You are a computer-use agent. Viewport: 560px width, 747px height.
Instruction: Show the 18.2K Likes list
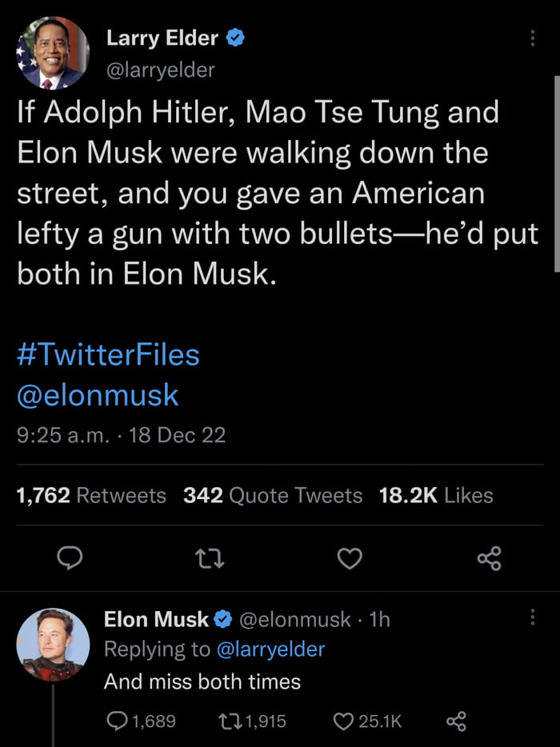[x=436, y=496]
